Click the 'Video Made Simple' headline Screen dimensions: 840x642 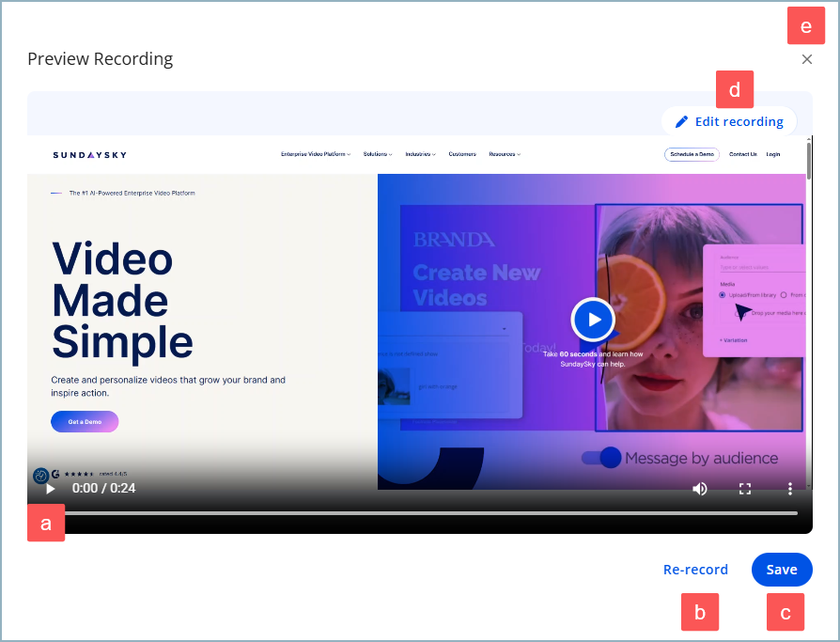pyautogui.click(x=122, y=300)
